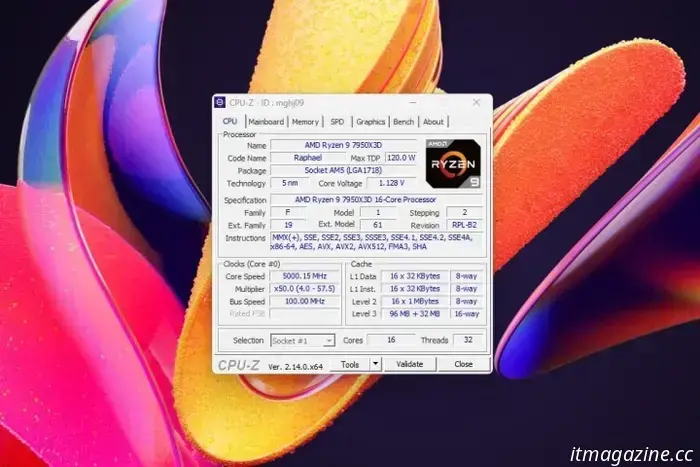Click the Level 2 value 16 x 1 MBytes
This screenshot has width=700, height=467.
[415, 301]
